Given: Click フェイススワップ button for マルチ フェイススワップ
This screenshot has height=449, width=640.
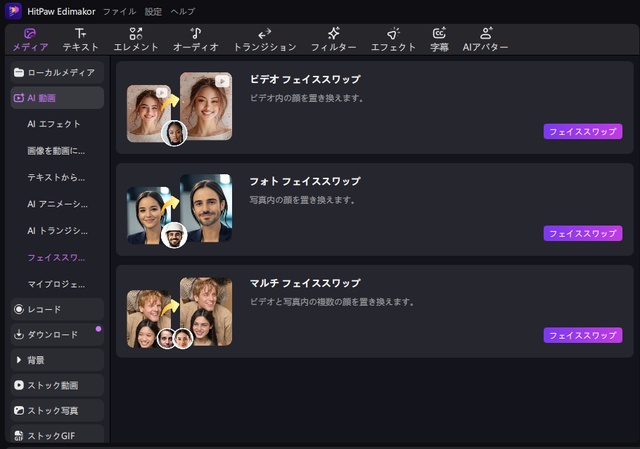Looking at the screenshot, I should tap(582, 336).
